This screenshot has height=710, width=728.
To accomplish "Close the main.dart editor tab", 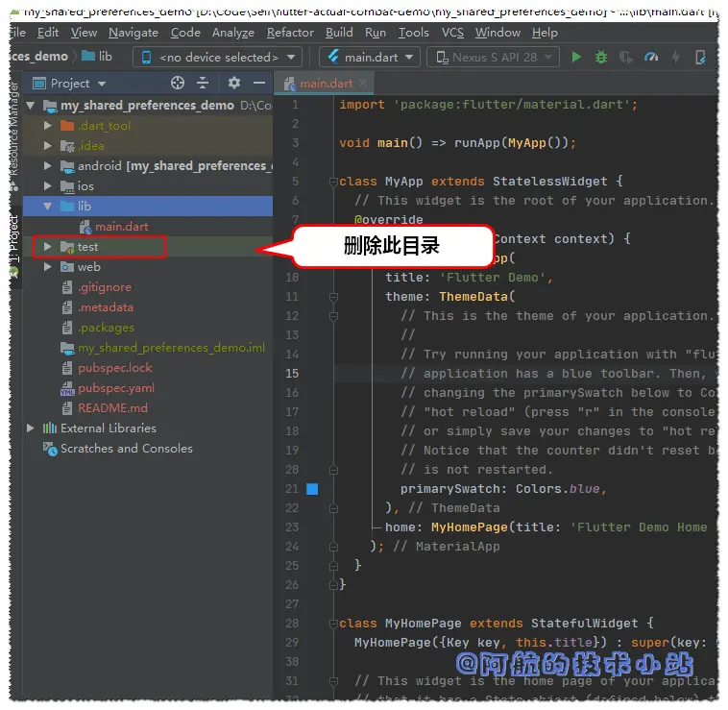I will (x=363, y=84).
